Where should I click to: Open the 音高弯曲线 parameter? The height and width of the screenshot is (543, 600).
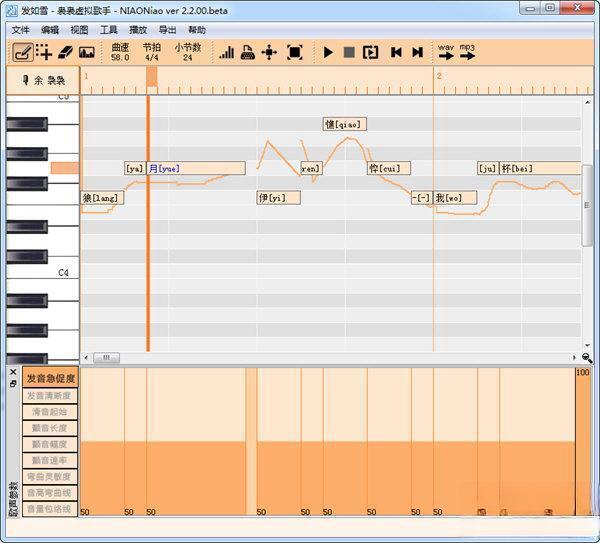point(50,493)
